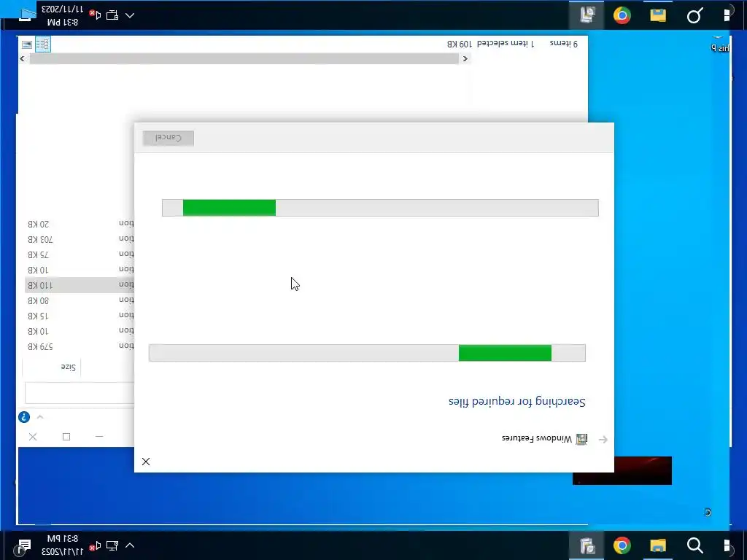Click the '9 items' status text

[x=564, y=43]
